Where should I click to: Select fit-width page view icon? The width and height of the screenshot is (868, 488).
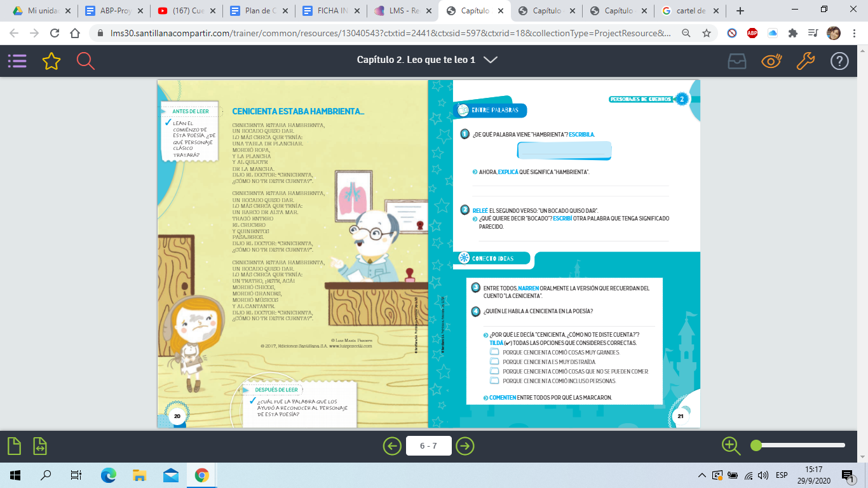tap(41, 446)
